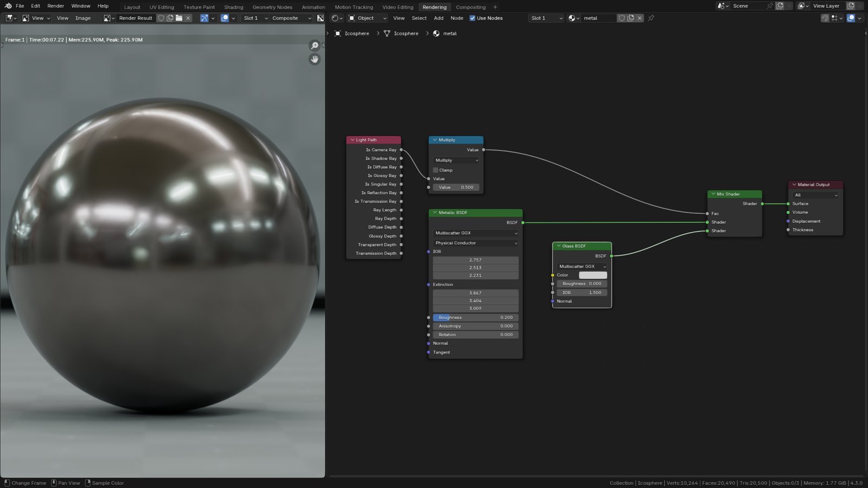Image resolution: width=868 pixels, height=488 pixels.
Task: Switch to the Compositing workspace tab
Action: pyautogui.click(x=470, y=7)
